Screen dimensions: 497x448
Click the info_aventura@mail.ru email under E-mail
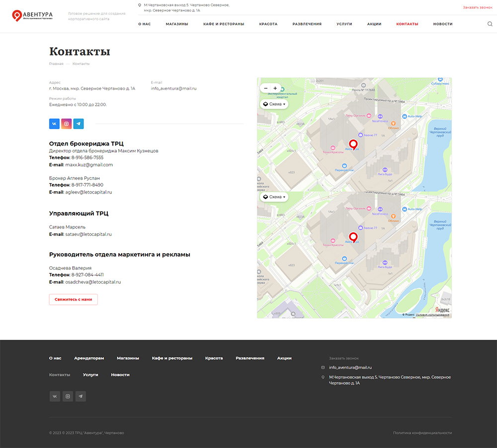pyautogui.click(x=173, y=88)
